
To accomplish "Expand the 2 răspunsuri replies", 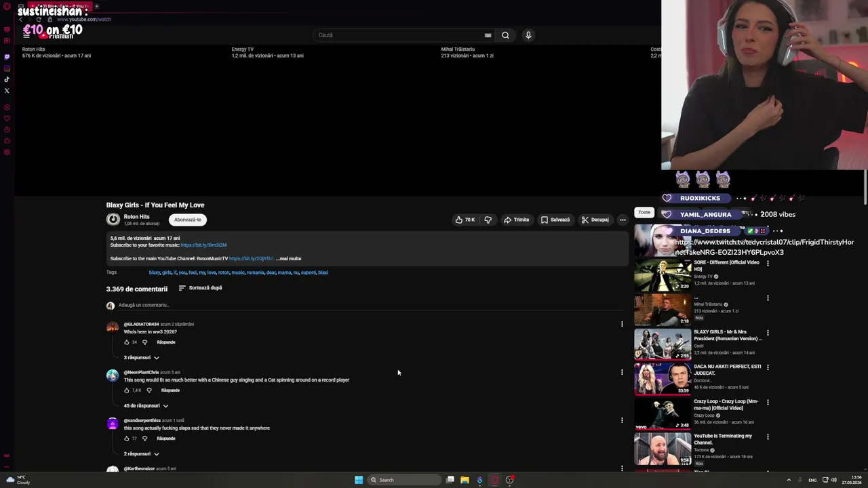I will point(141,454).
